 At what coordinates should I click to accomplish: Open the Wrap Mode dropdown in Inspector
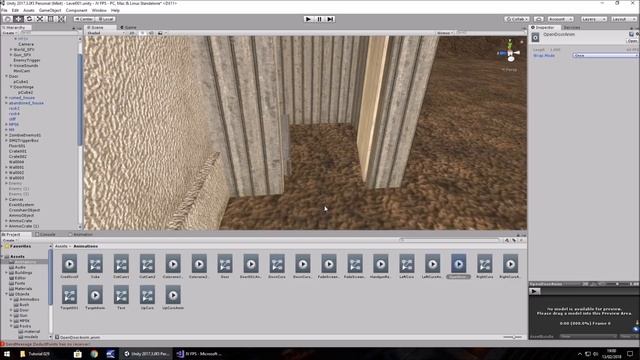605,55
